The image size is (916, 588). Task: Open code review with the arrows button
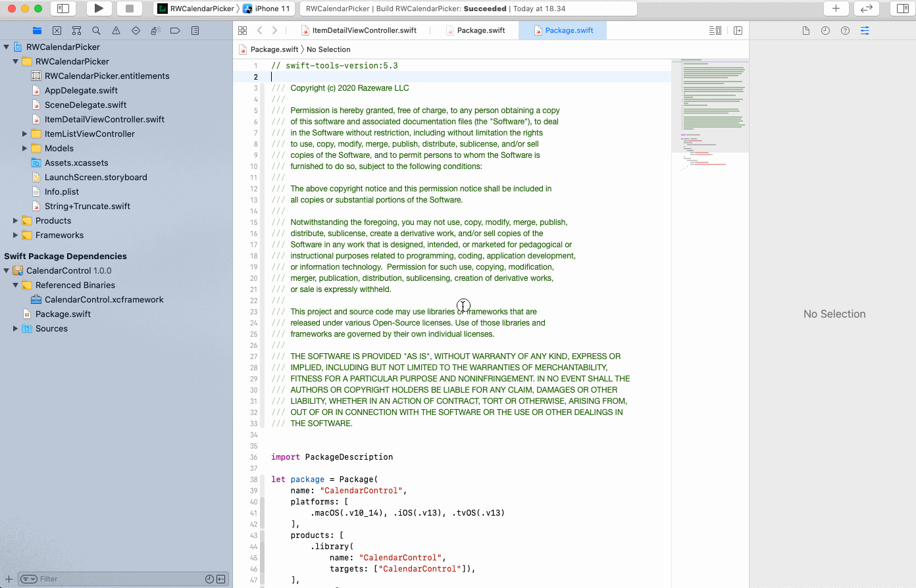click(867, 9)
